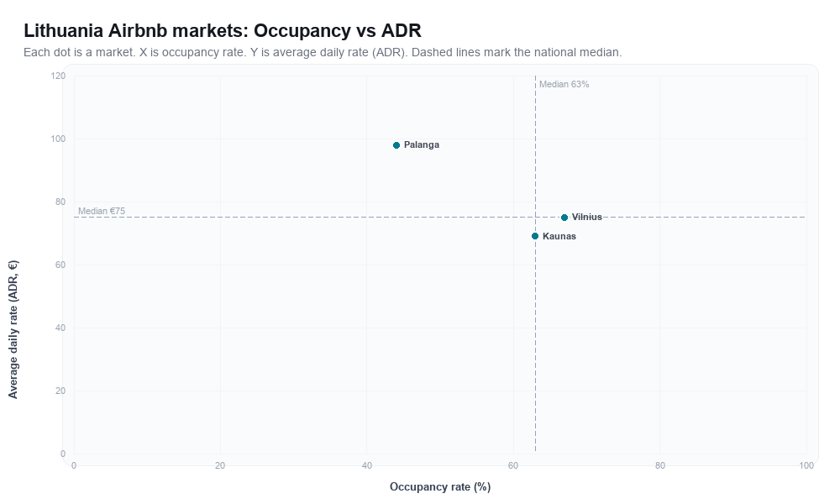Click the Kaunas market label
840x504 pixels.
point(559,236)
